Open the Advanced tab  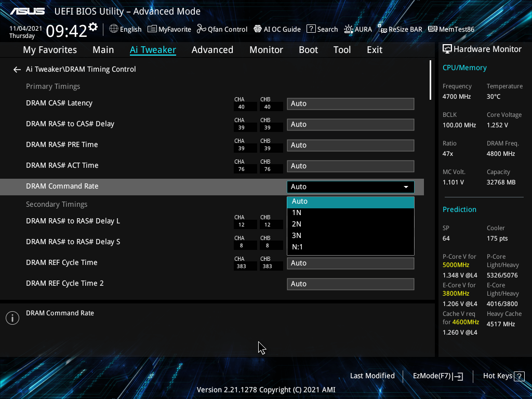click(x=212, y=50)
